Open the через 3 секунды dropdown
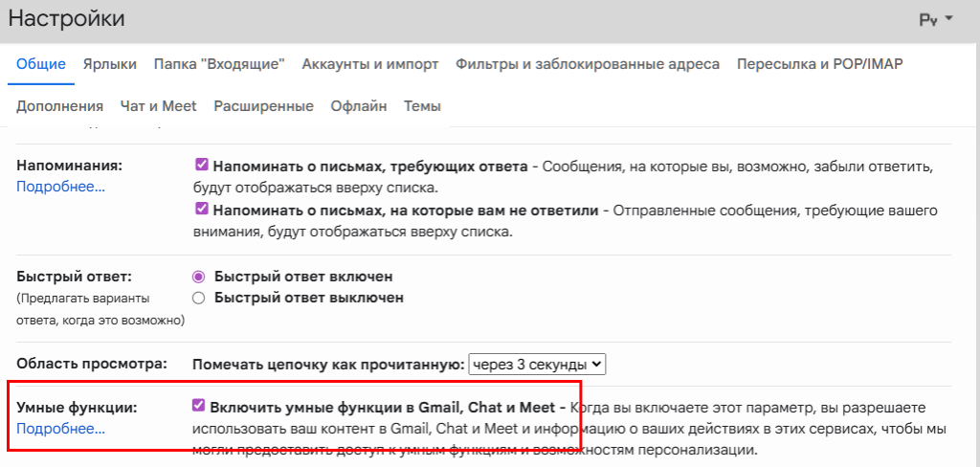Image resolution: width=980 pixels, height=467 pixels. pos(537,364)
